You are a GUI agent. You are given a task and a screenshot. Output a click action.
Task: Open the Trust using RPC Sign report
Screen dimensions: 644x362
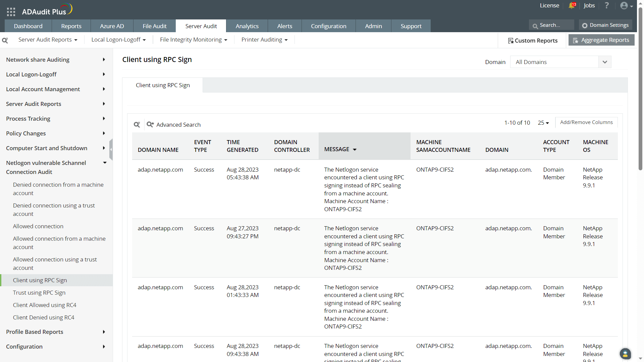tap(39, 293)
